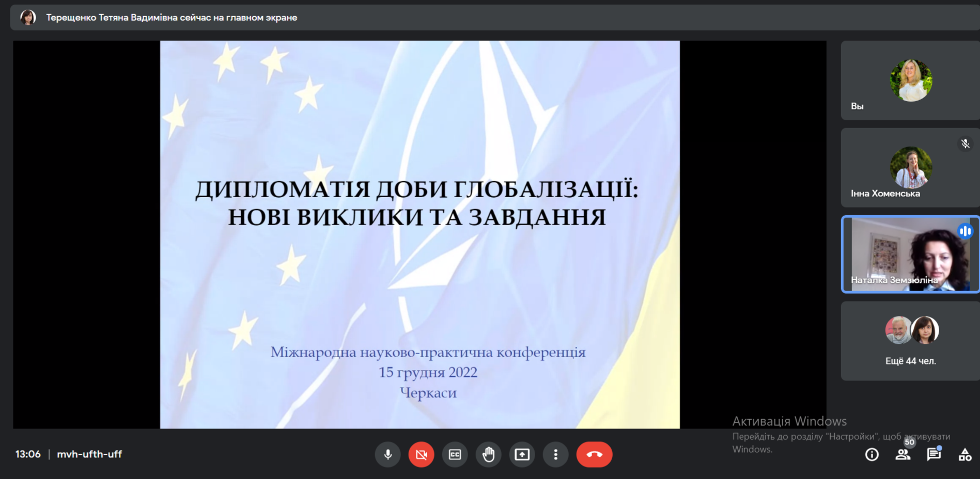The width and height of the screenshot is (980, 479).
Task: Open the activities panel
Action: (965, 455)
